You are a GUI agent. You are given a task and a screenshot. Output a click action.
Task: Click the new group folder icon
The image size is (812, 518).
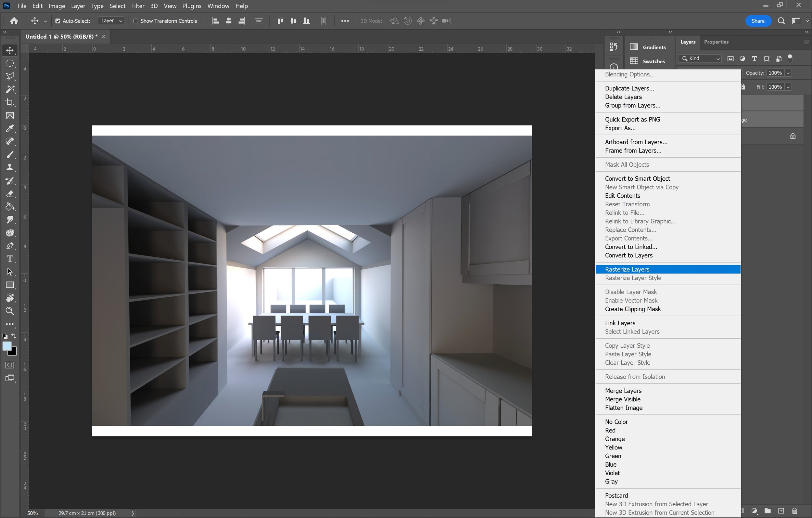[768, 511]
